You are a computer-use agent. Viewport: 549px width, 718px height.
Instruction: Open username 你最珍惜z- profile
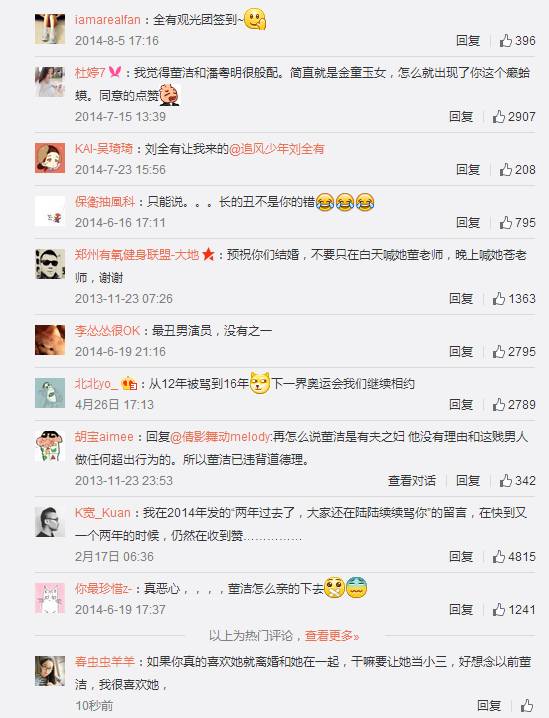click(103, 589)
